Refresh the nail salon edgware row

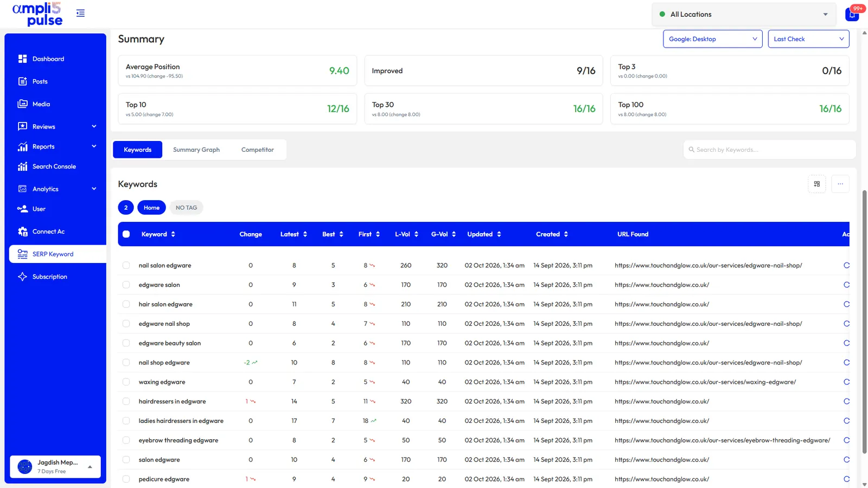tap(846, 266)
